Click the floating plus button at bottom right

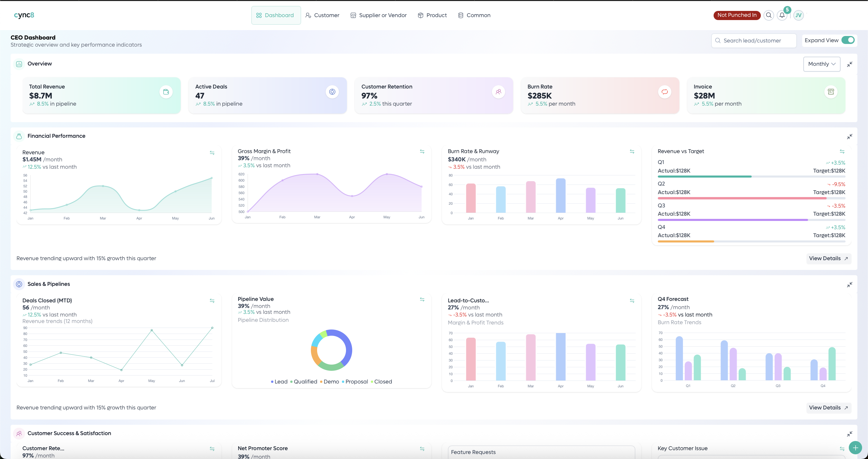[x=855, y=447]
